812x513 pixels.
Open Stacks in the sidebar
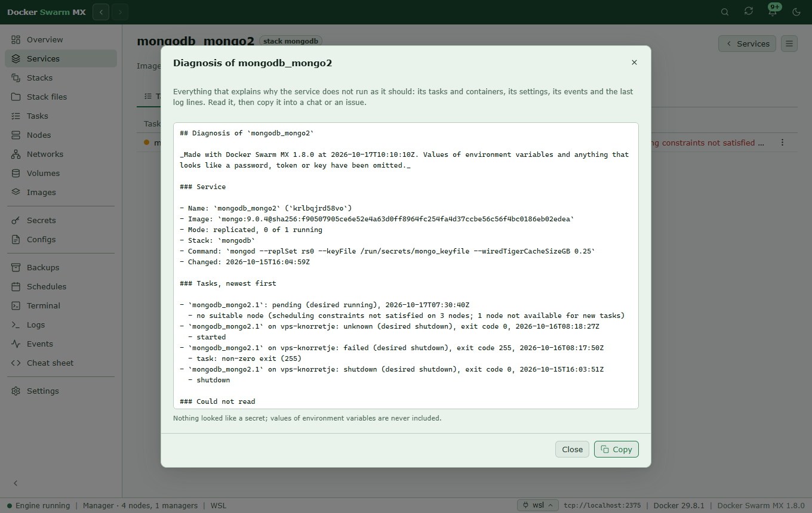(61, 78)
